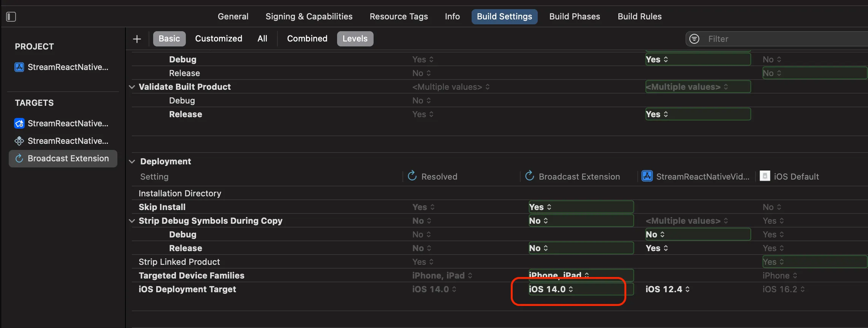Select the Strip Linked Product setting row
This screenshot has width=868, height=328.
point(500,262)
